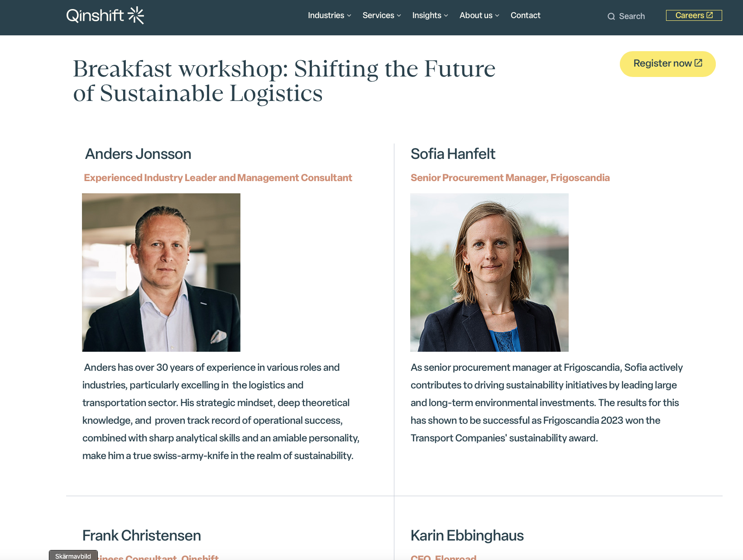Click Anders Jonsson's portrait photo
This screenshot has width=743, height=560.
pos(161,273)
